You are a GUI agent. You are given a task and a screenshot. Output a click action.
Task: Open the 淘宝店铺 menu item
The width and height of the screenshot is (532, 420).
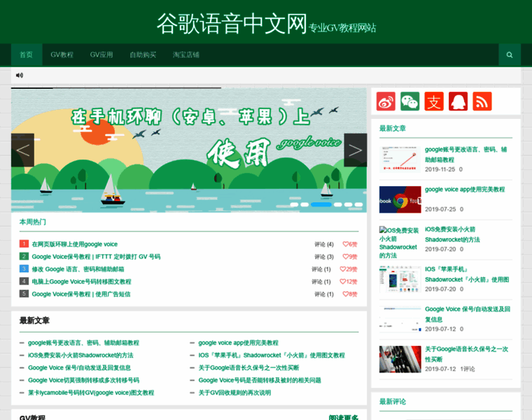point(186,55)
